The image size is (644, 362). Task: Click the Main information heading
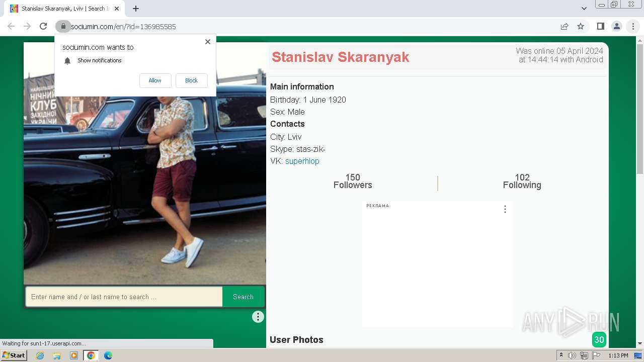(302, 86)
